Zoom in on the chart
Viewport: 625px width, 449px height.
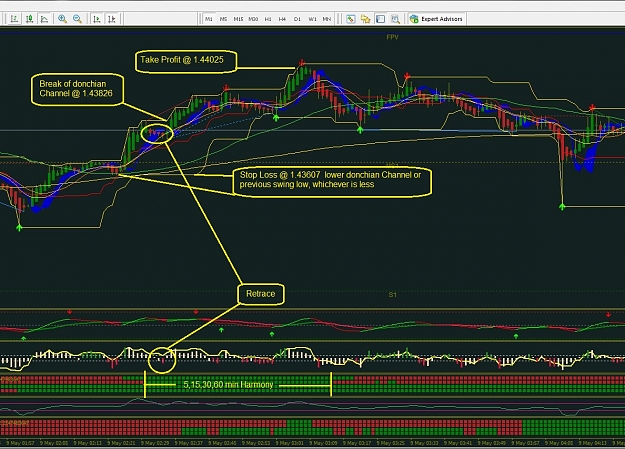[x=63, y=19]
